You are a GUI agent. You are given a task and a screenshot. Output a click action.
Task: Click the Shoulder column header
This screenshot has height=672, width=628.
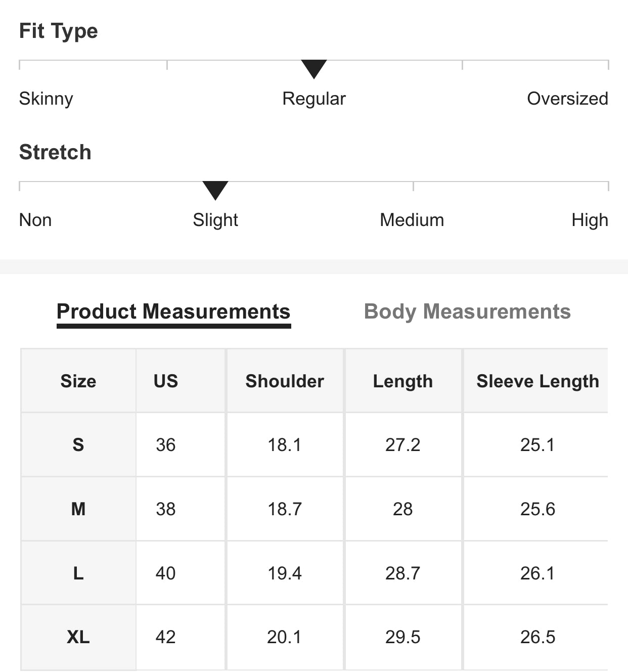click(x=285, y=381)
